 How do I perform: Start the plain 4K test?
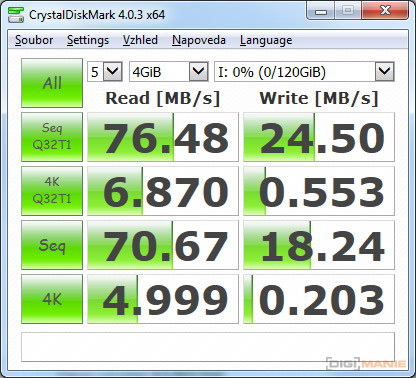(x=52, y=299)
